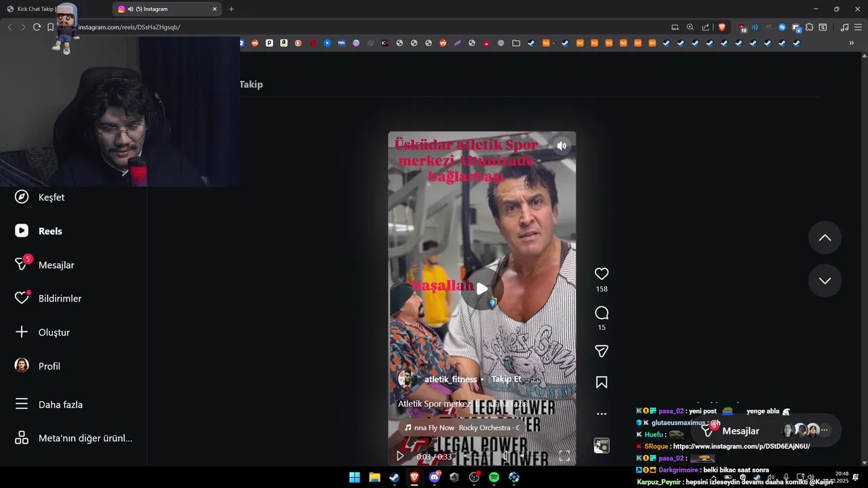Go to Reels in sidebar
Viewport: 868px width, 488px height.
38,231
